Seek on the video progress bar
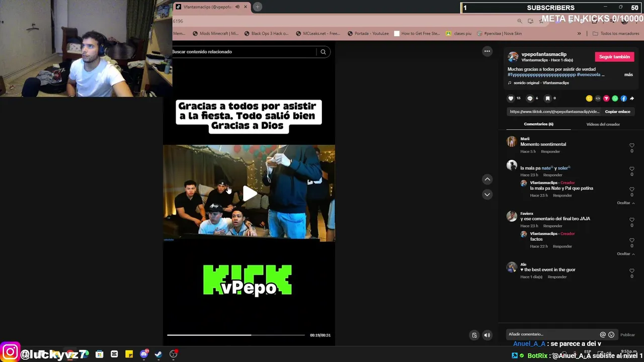The image size is (644, 362). click(x=236, y=335)
